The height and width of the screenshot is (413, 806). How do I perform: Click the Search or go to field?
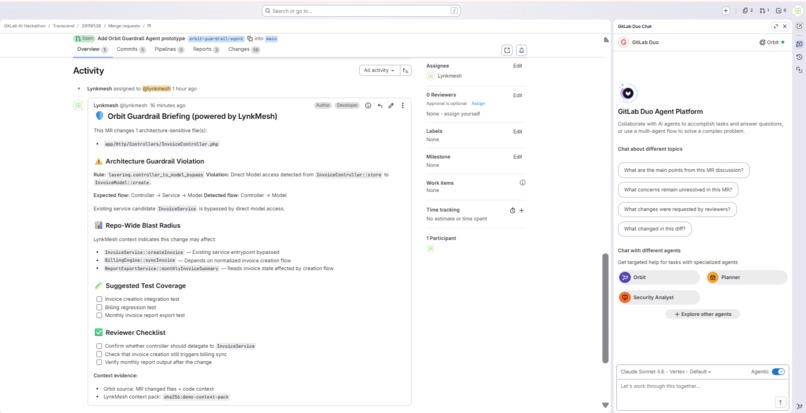[361, 11]
